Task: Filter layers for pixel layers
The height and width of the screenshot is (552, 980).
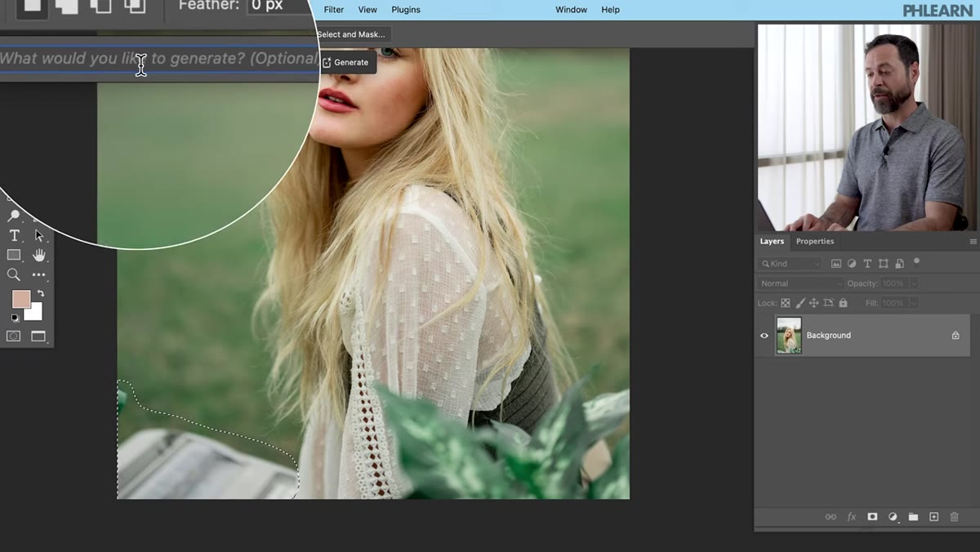Action: click(836, 264)
